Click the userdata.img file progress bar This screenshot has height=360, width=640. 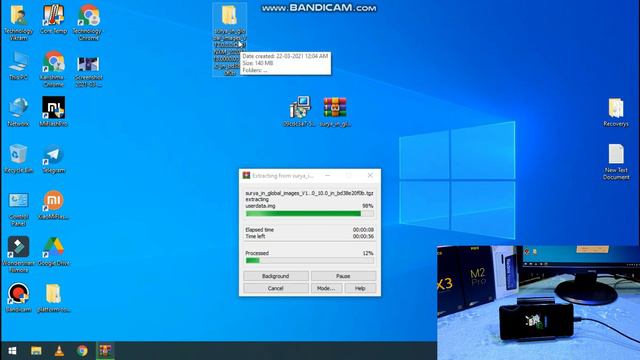[309, 213]
